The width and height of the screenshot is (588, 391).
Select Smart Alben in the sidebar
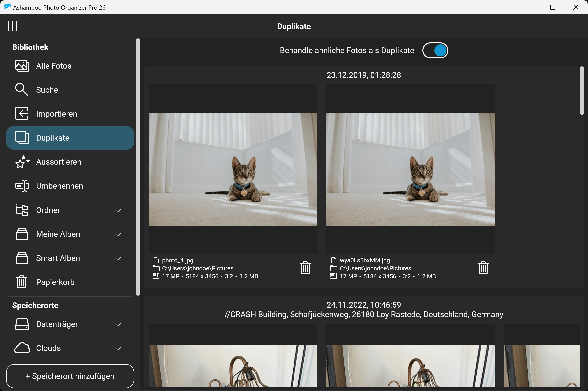point(58,258)
